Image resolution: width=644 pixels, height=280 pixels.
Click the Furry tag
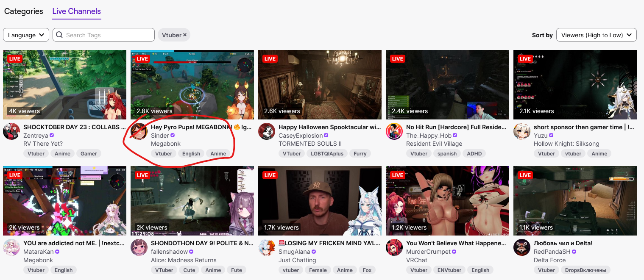coord(360,154)
